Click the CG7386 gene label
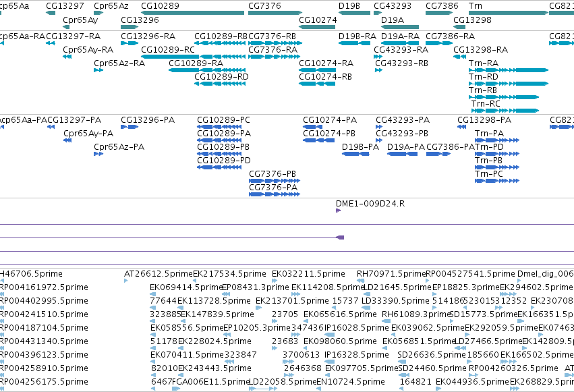 (x=442, y=6)
